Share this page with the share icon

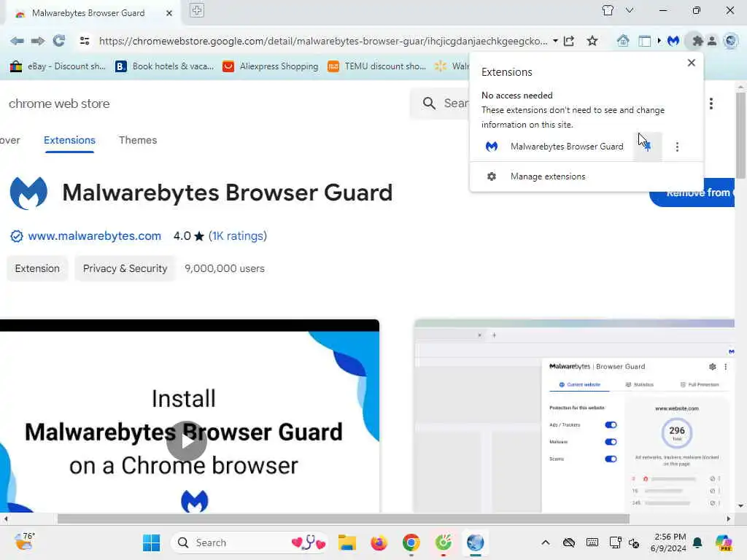click(x=569, y=41)
